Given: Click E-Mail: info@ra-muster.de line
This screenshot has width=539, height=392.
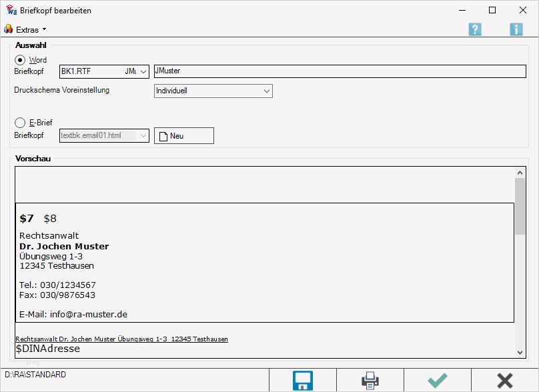Looking at the screenshot, I should 73,315.
